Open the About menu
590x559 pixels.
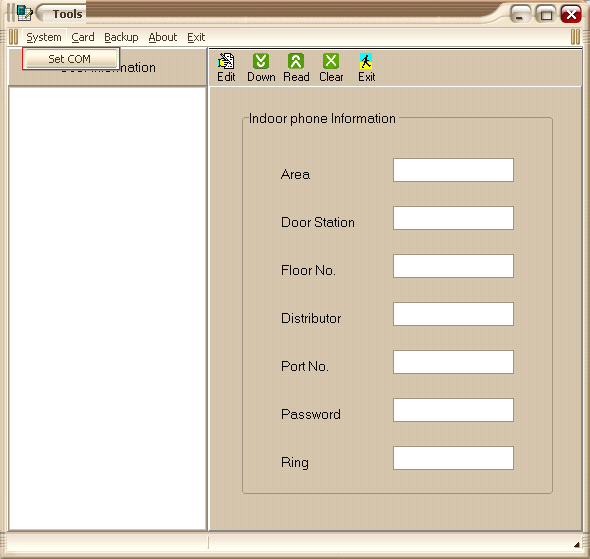point(163,37)
